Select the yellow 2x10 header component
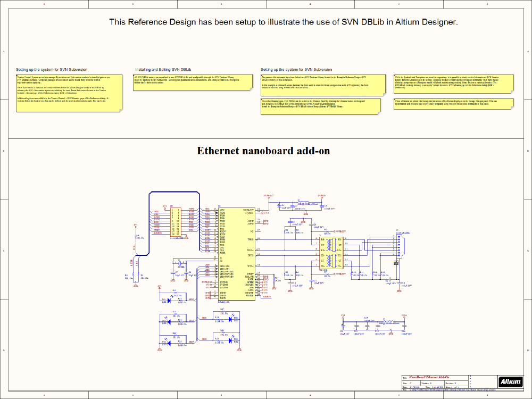Image resolution: width=532 pixels, height=399 pixels. tap(176, 222)
